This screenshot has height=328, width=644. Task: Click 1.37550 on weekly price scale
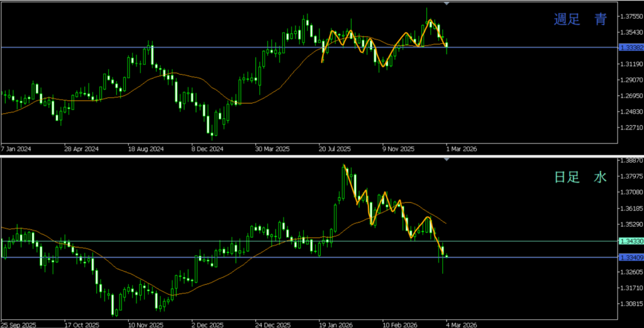(x=630, y=16)
